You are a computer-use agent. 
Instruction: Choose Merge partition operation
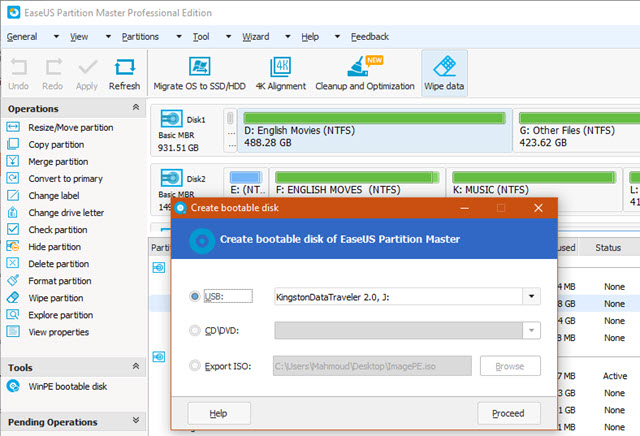(58, 162)
